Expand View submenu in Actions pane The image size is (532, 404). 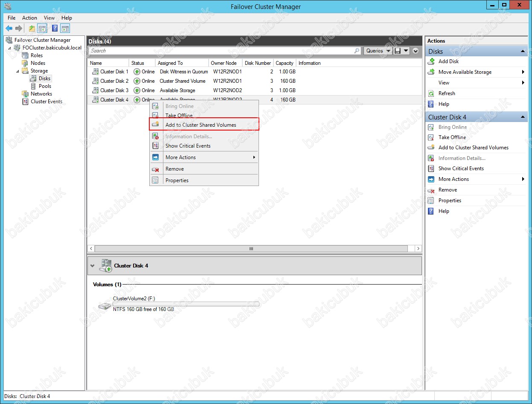(x=523, y=83)
